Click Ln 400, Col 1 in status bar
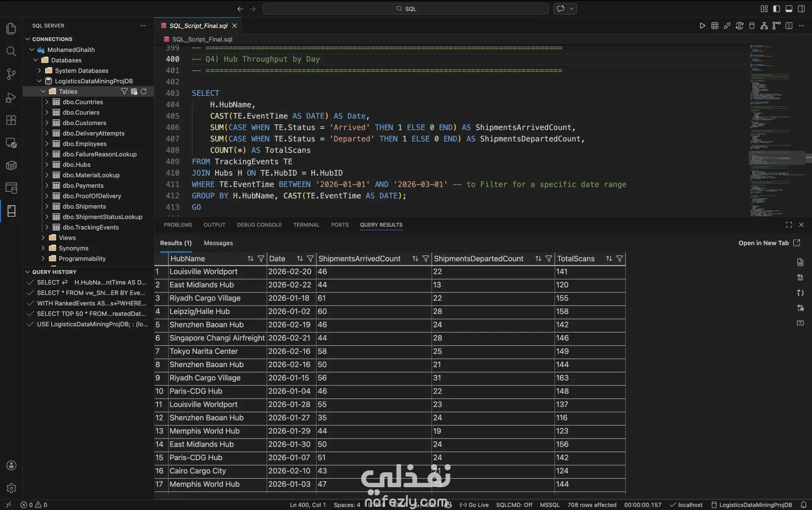Viewport: 812px width, 510px height. [x=308, y=505]
